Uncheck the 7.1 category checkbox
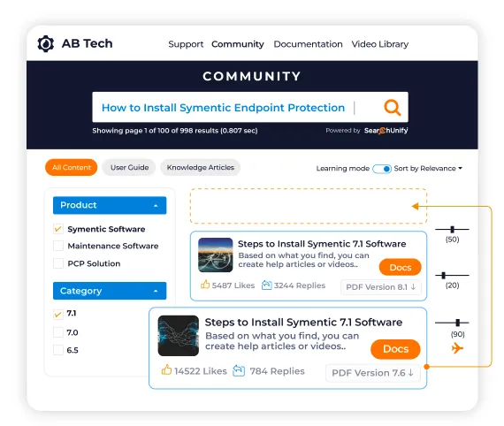This screenshot has width=504, height=426. pyautogui.click(x=58, y=314)
